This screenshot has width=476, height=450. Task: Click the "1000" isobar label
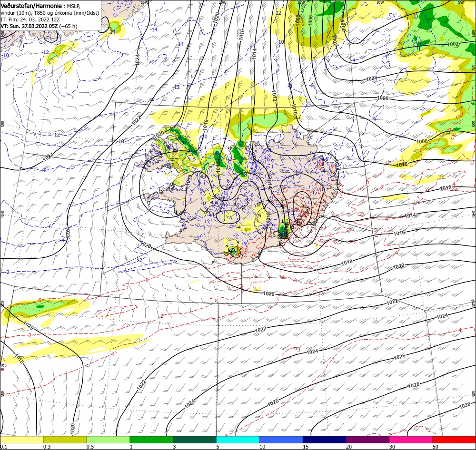click(x=343, y=26)
